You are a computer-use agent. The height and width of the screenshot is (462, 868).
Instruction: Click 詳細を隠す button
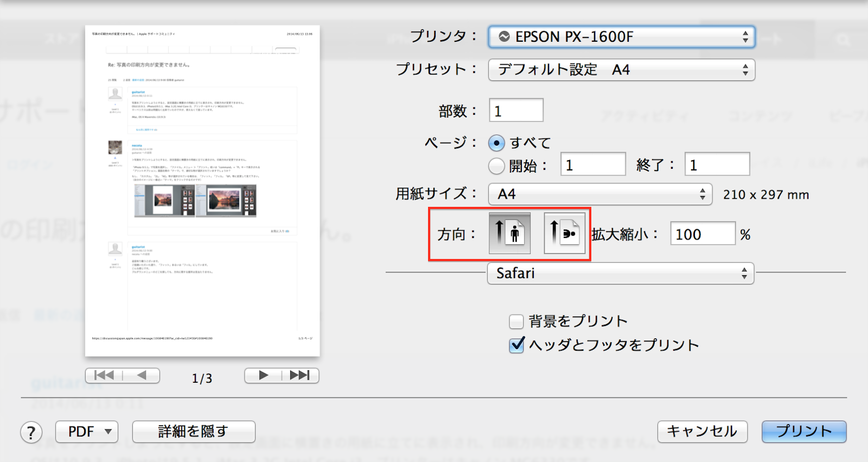coord(194,432)
